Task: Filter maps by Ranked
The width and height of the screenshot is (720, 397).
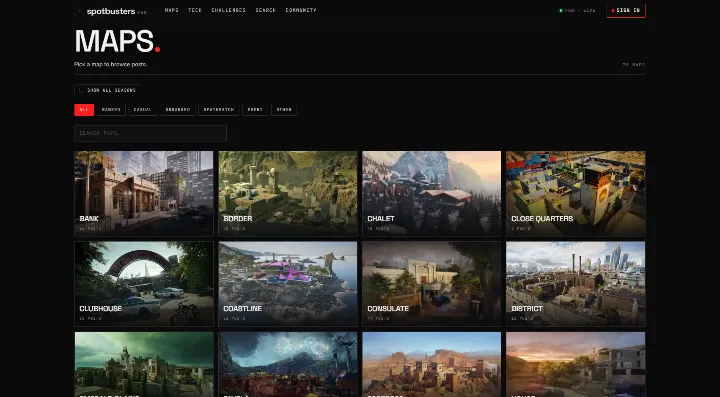Action: pos(111,110)
